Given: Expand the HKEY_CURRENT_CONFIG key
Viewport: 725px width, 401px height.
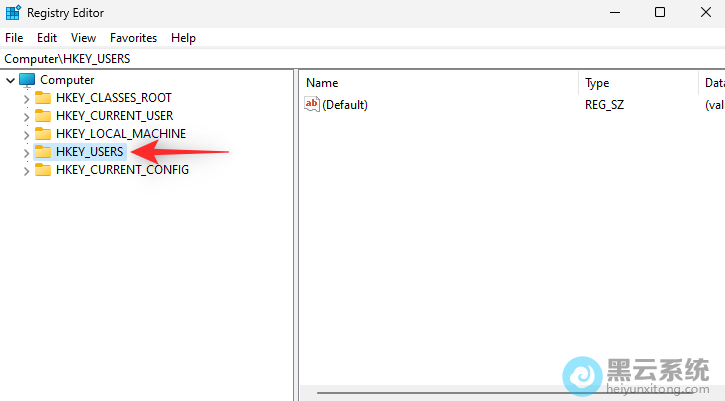Looking at the screenshot, I should [27, 170].
